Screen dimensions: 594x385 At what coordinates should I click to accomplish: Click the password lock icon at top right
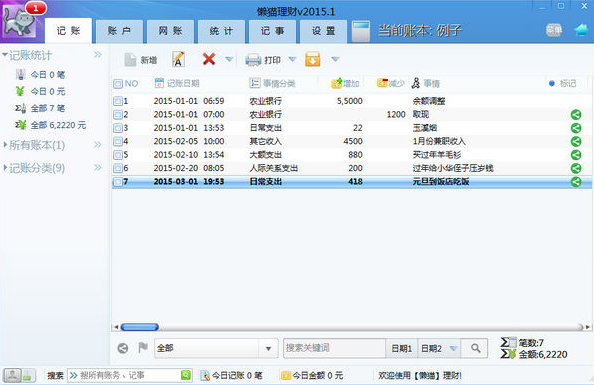(x=553, y=30)
